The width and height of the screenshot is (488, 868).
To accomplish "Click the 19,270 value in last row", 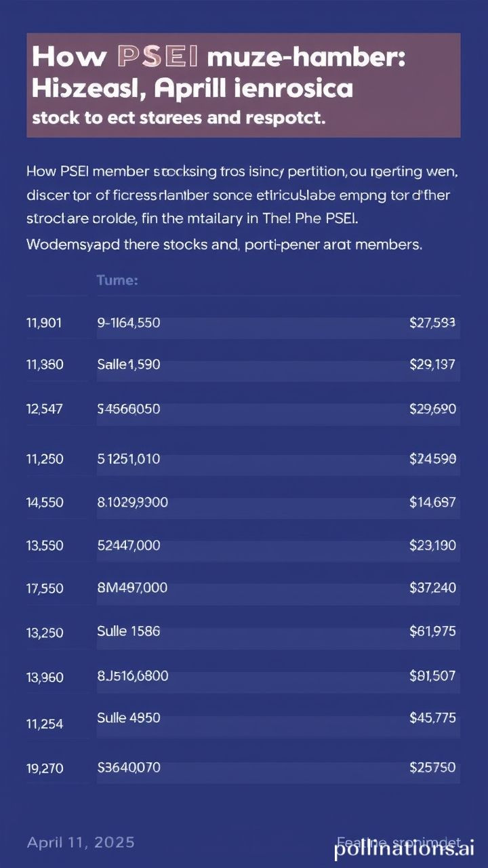I will click(45, 769).
